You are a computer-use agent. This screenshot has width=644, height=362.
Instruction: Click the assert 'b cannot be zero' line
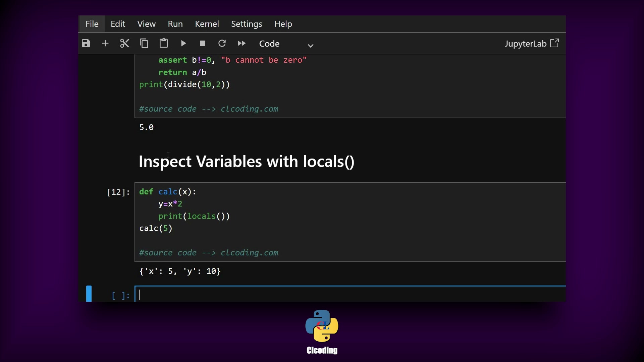click(x=232, y=60)
